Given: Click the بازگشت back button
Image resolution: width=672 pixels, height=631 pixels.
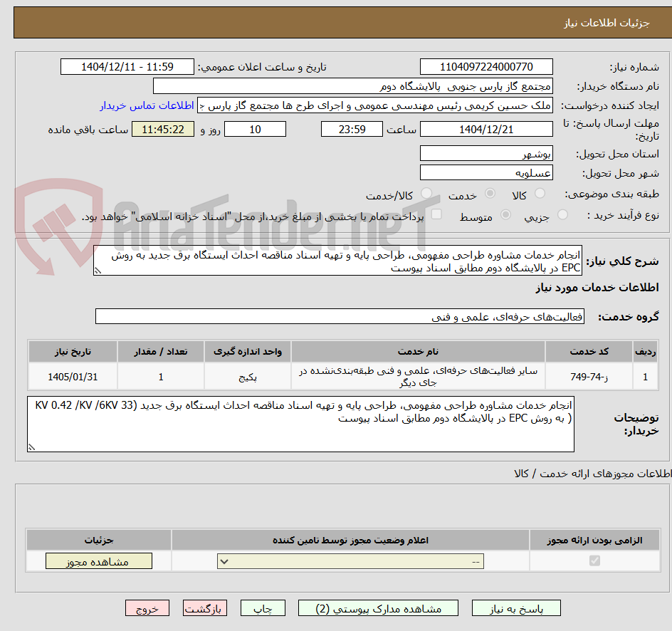Looking at the screenshot, I should click(204, 608).
